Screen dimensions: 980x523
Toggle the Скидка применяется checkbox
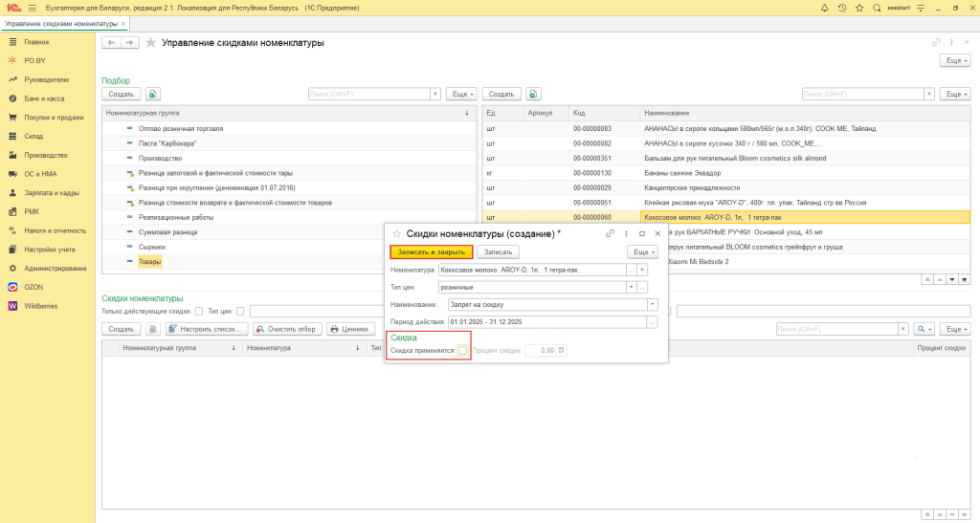462,350
